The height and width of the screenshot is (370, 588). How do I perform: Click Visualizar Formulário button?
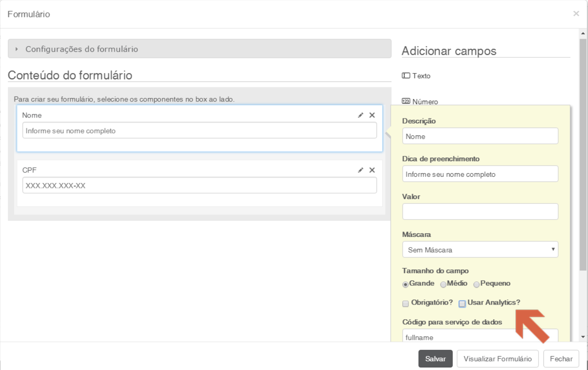click(x=498, y=359)
